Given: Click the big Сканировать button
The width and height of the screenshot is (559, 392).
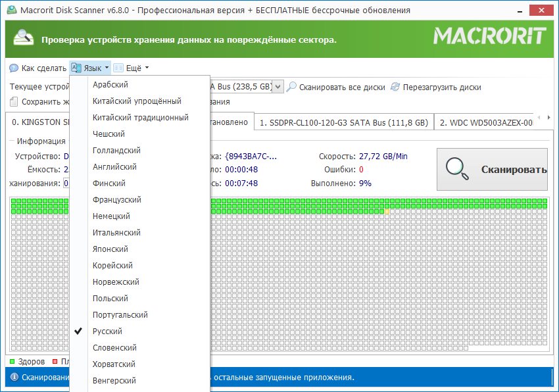Looking at the screenshot, I should coord(492,170).
